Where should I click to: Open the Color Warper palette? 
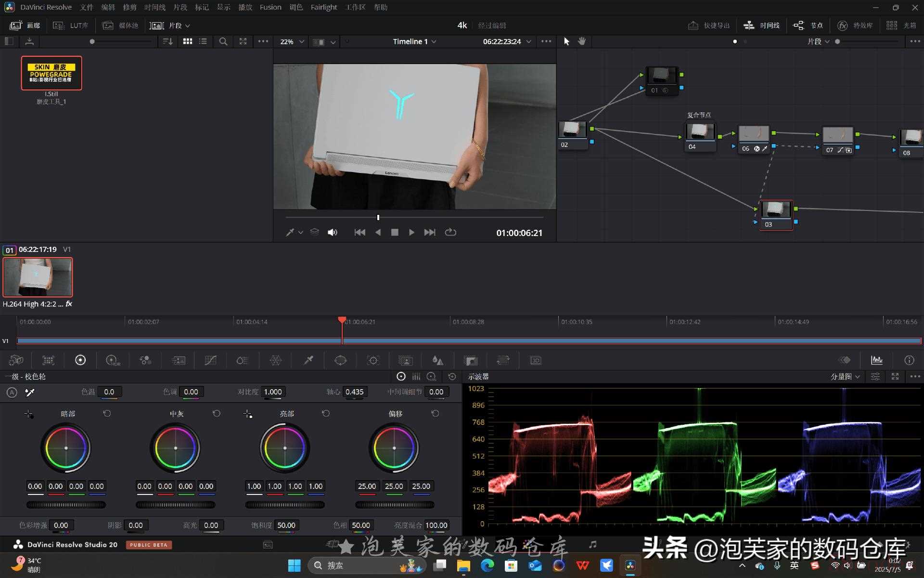pos(276,360)
